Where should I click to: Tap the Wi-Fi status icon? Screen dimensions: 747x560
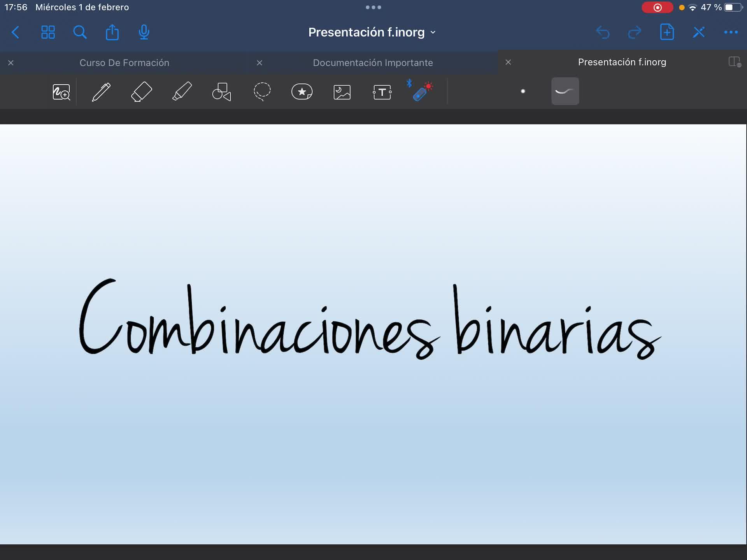(693, 7)
